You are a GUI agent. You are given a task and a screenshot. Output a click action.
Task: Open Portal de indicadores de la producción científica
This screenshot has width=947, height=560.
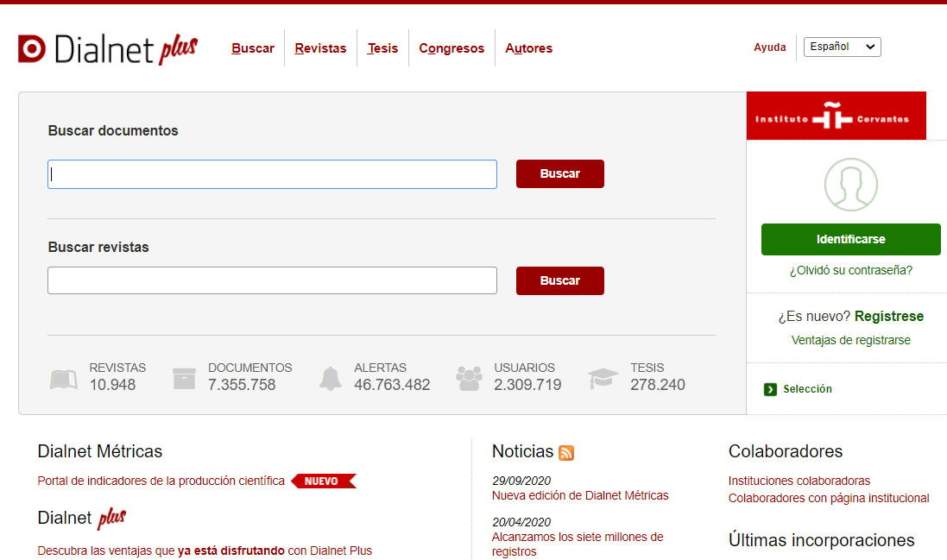click(161, 481)
